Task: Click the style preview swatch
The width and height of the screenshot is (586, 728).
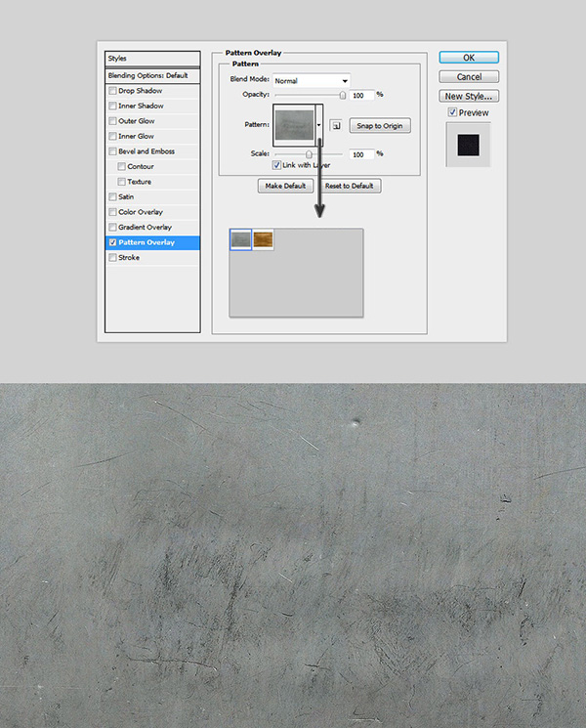Action: pyautogui.click(x=468, y=144)
